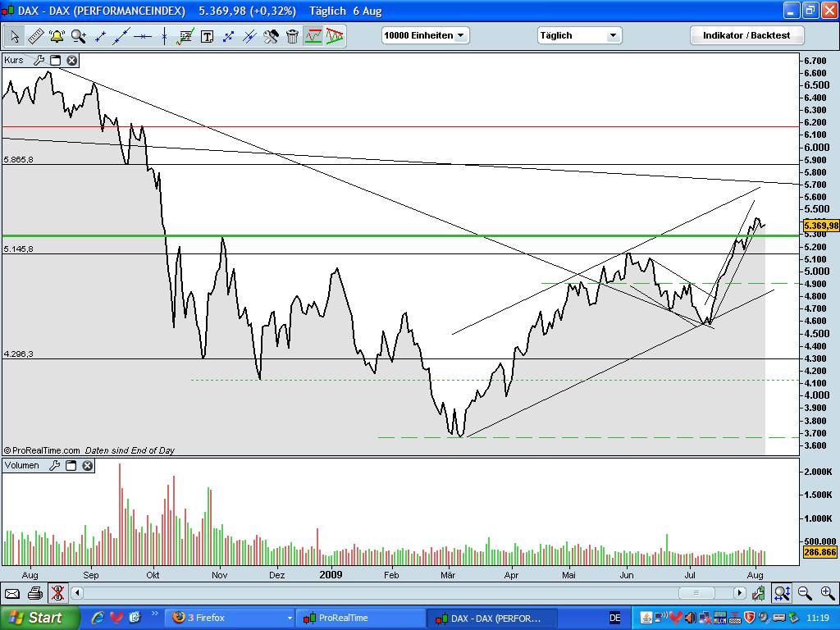Open Kurs panel wrench settings
The width and height of the screenshot is (840, 630).
39,60
